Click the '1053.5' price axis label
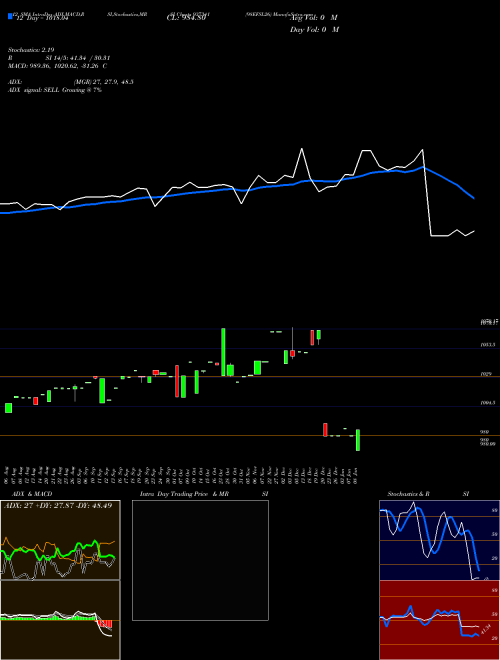Image resolution: width=500 pixels, height=660 pixels. [x=488, y=345]
